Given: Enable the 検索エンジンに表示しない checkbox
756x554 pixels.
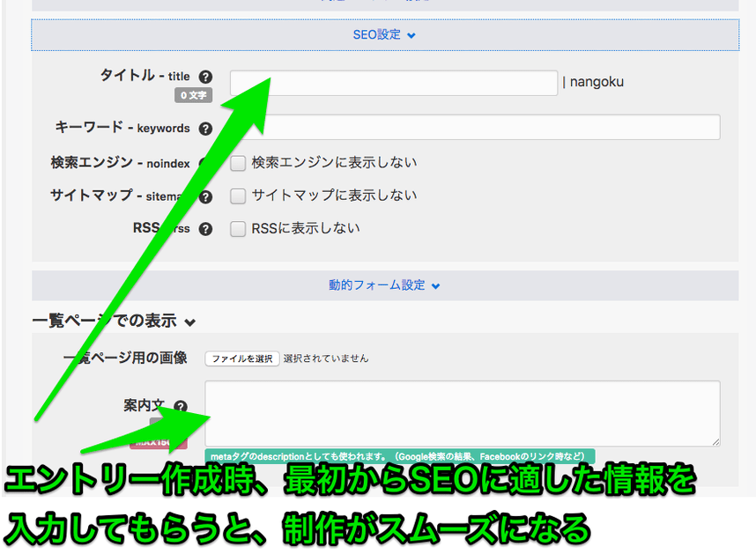Looking at the screenshot, I should tap(238, 163).
